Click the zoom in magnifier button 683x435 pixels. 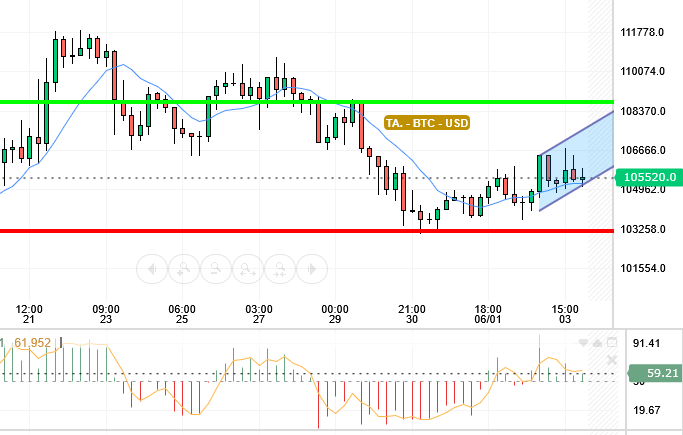pyautogui.click(x=184, y=269)
